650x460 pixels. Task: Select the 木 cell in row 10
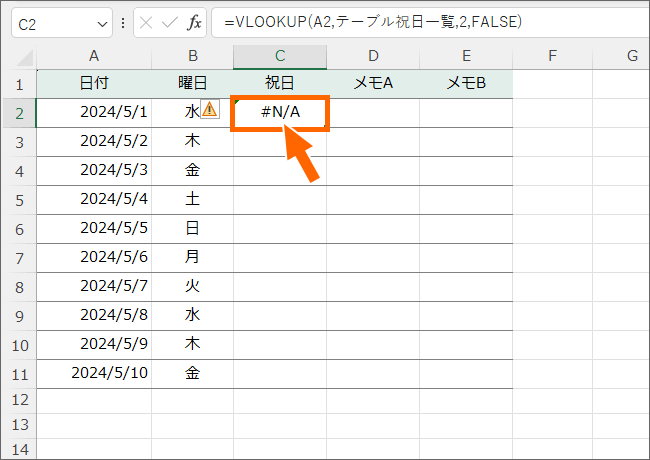193,345
